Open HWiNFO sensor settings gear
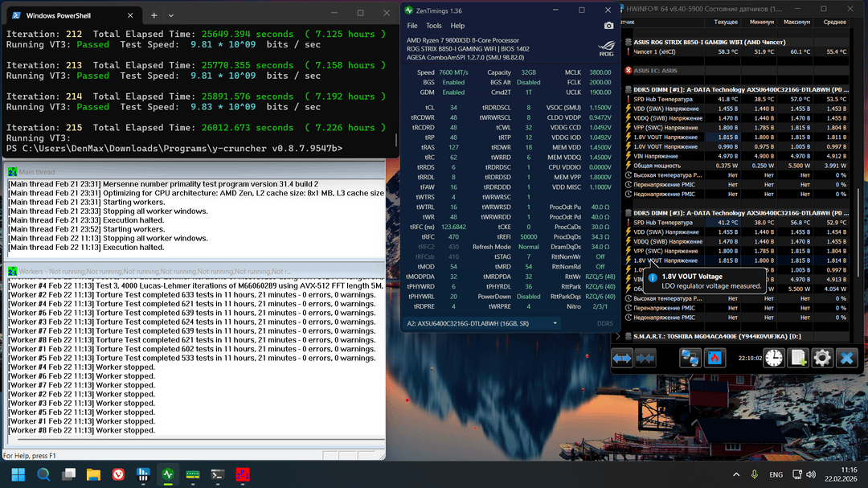The height and width of the screenshot is (488, 868). (822, 359)
